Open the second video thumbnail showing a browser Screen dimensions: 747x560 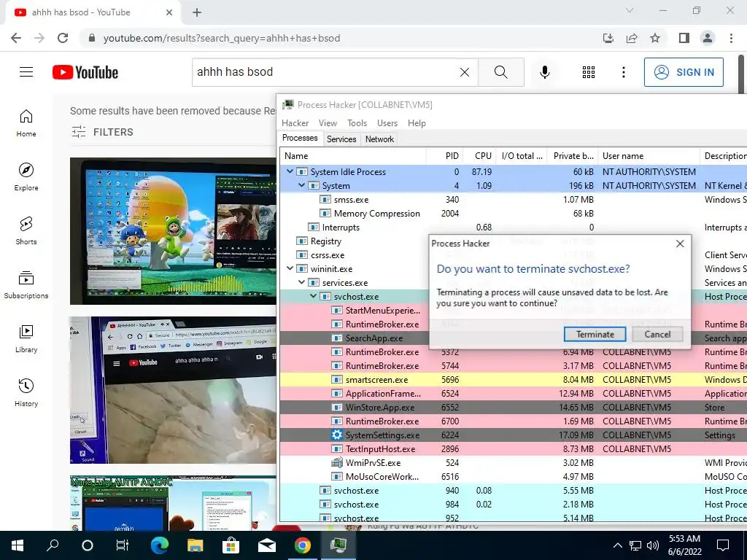[x=173, y=390]
